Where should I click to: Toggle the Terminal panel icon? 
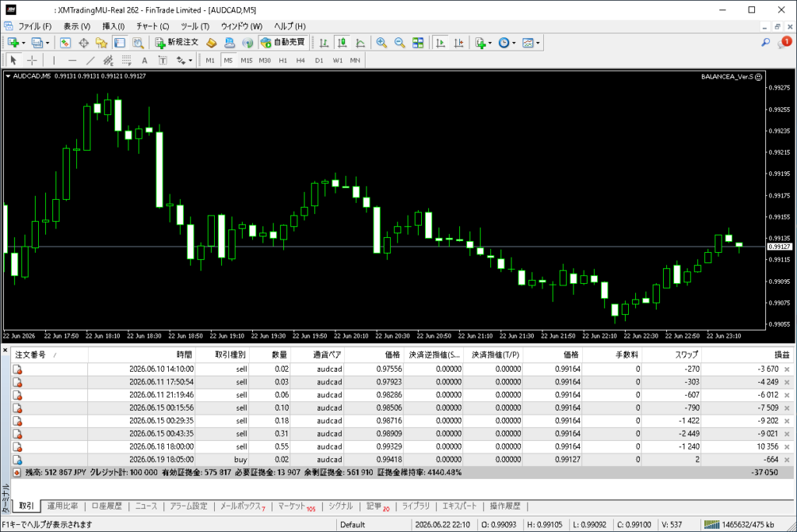click(119, 43)
